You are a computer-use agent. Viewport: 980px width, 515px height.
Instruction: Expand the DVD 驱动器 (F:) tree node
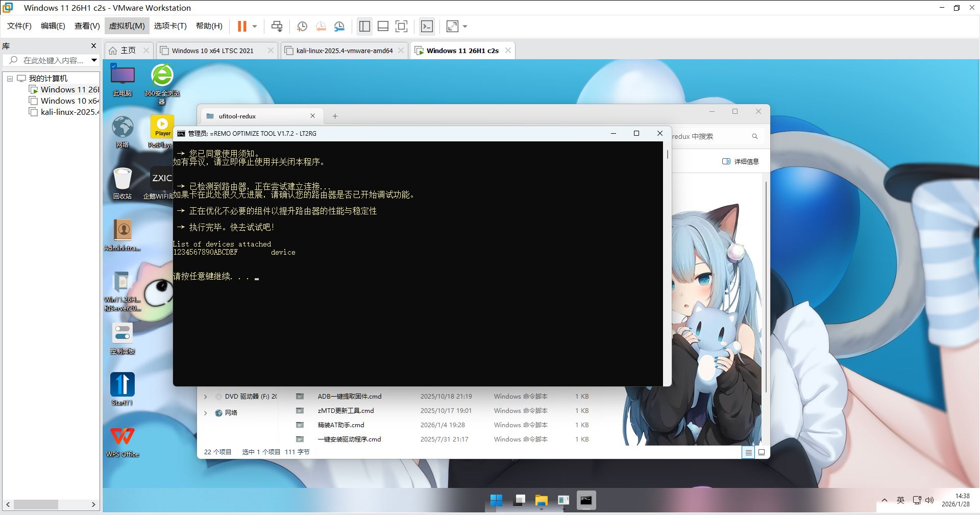(x=206, y=397)
